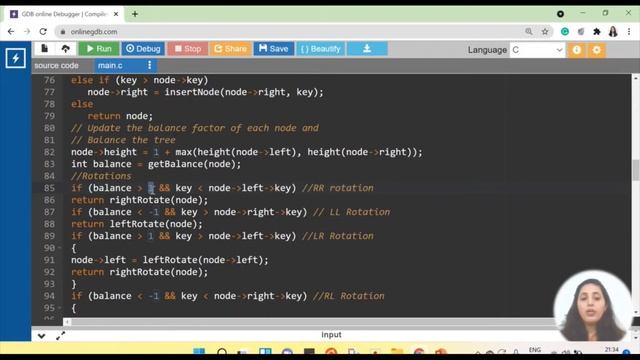640x360 pixels.
Task: Click the ENG language indicator in tray
Action: tap(535, 350)
